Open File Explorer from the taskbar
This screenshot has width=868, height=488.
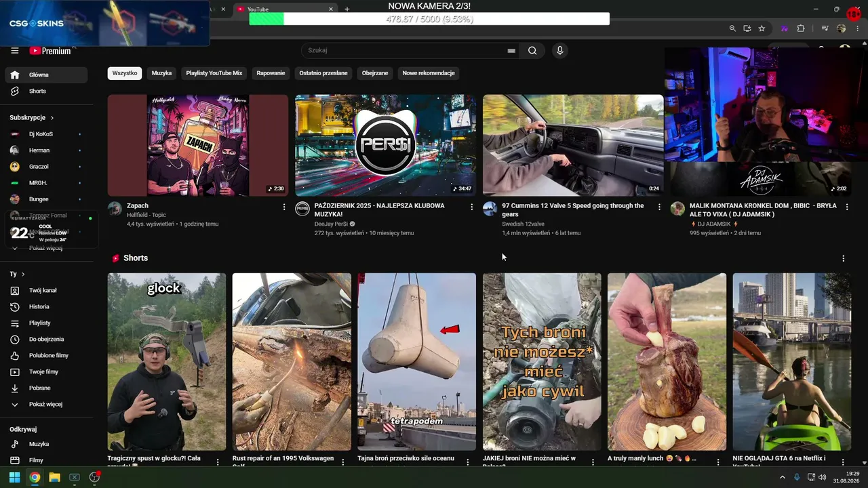(54, 477)
